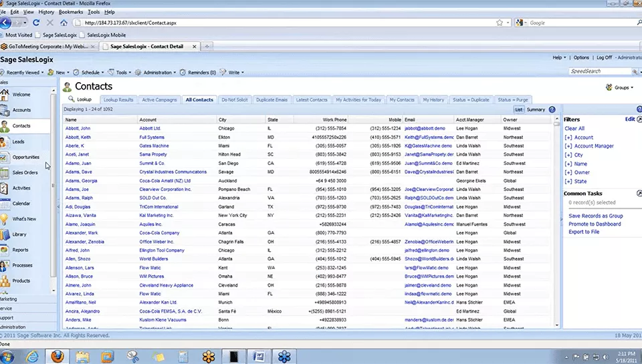Sort by the Work Phone column header
Viewport: 642px width, 364px height.
(334, 120)
